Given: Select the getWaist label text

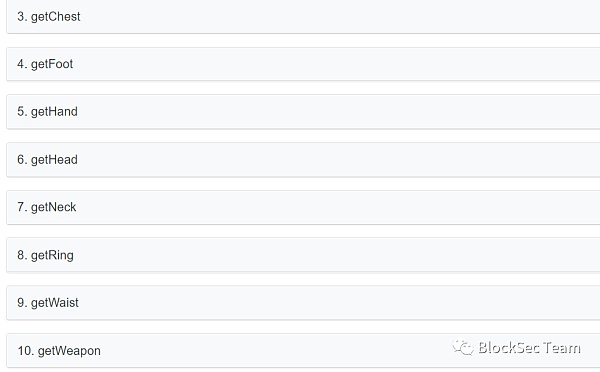Looking at the screenshot, I should (x=54, y=303).
